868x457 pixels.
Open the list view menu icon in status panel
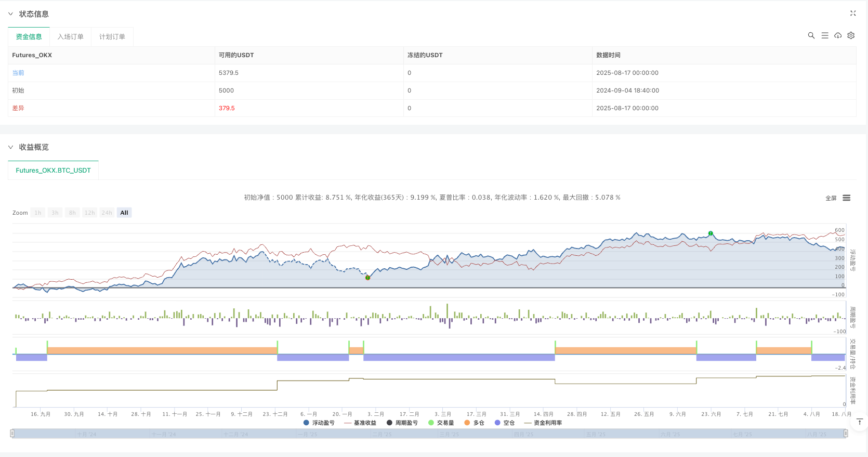tap(824, 35)
